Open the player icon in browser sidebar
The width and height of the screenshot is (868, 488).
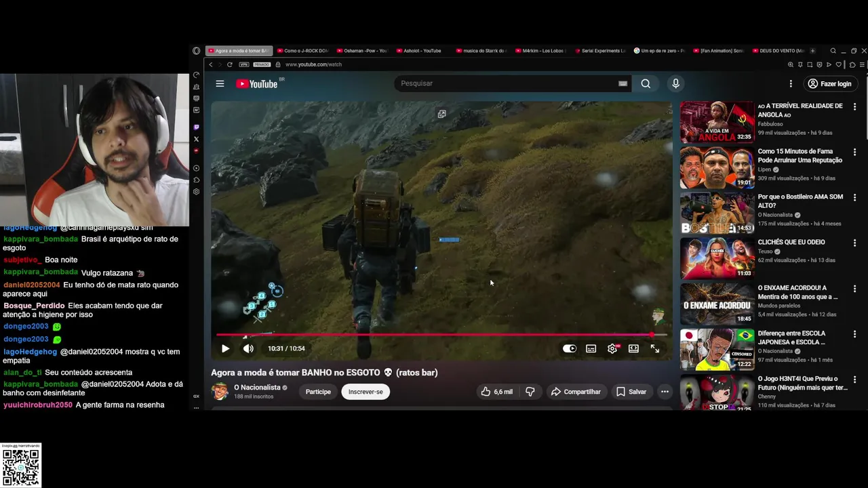(197, 167)
